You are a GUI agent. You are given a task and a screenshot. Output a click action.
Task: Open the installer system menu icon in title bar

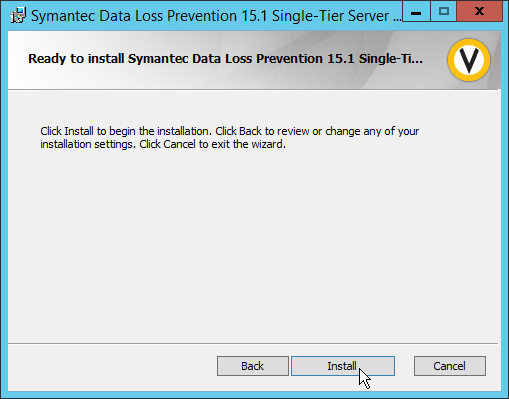point(18,16)
